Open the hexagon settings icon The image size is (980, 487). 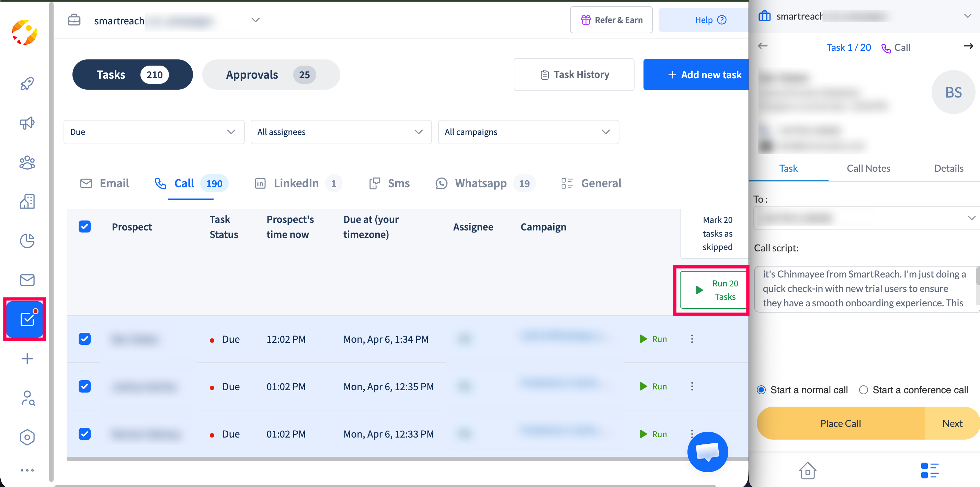pyautogui.click(x=27, y=437)
